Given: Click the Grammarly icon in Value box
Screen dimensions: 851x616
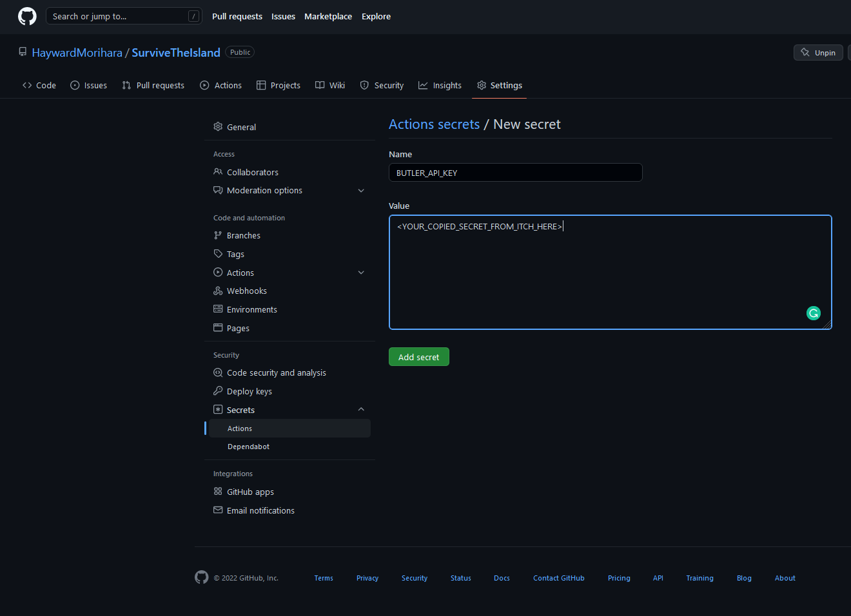Looking at the screenshot, I should pos(814,313).
